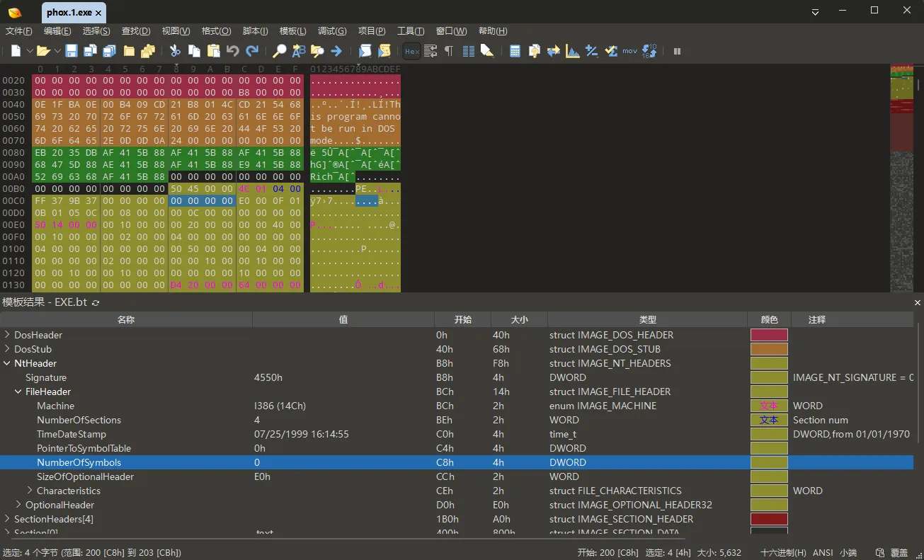This screenshot has height=560, width=924.
Task: Click the Checksum checkmark icon
Action: [610, 51]
